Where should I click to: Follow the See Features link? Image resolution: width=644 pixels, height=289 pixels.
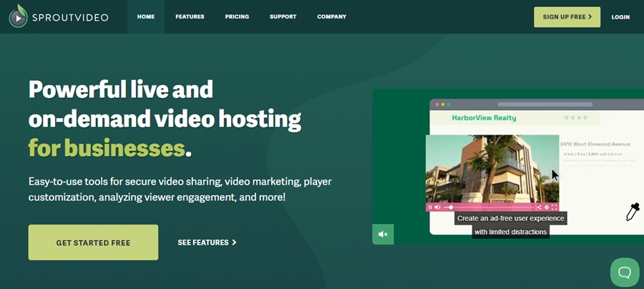207,243
